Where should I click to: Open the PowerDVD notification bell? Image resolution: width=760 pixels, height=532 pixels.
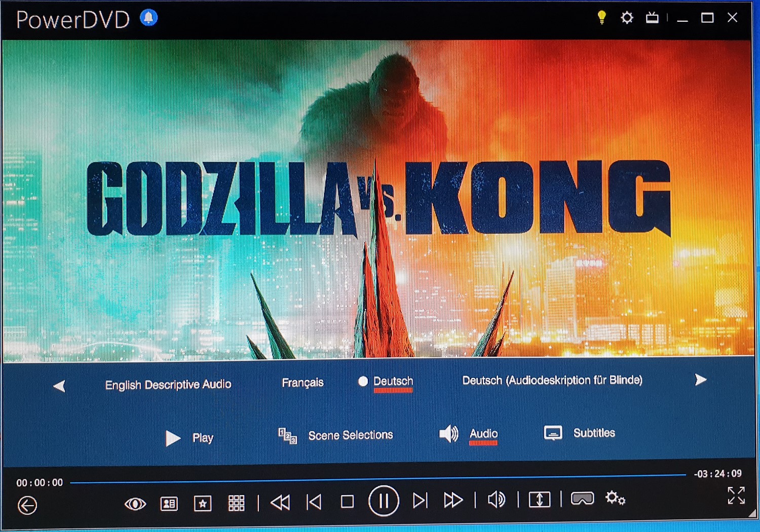pos(148,18)
